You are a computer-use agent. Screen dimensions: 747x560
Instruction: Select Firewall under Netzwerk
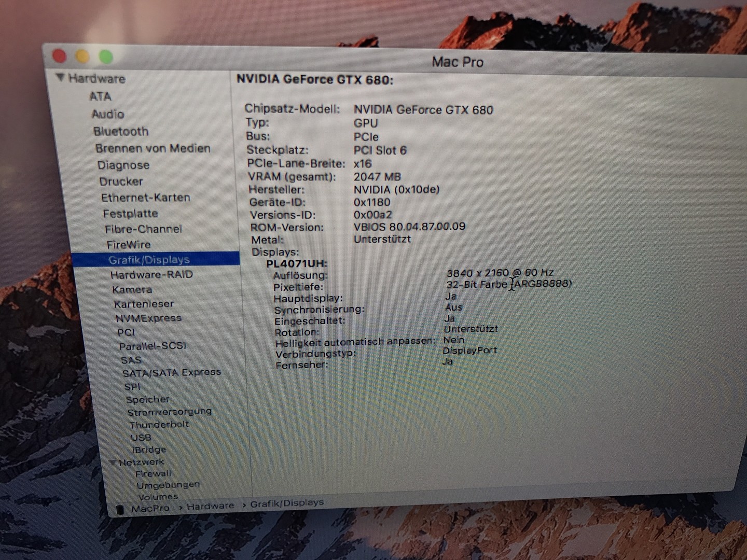[153, 473]
